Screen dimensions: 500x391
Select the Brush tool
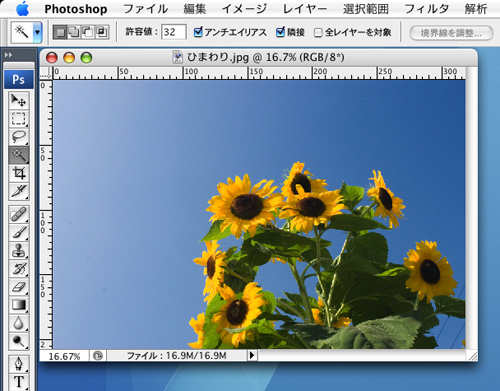18,232
